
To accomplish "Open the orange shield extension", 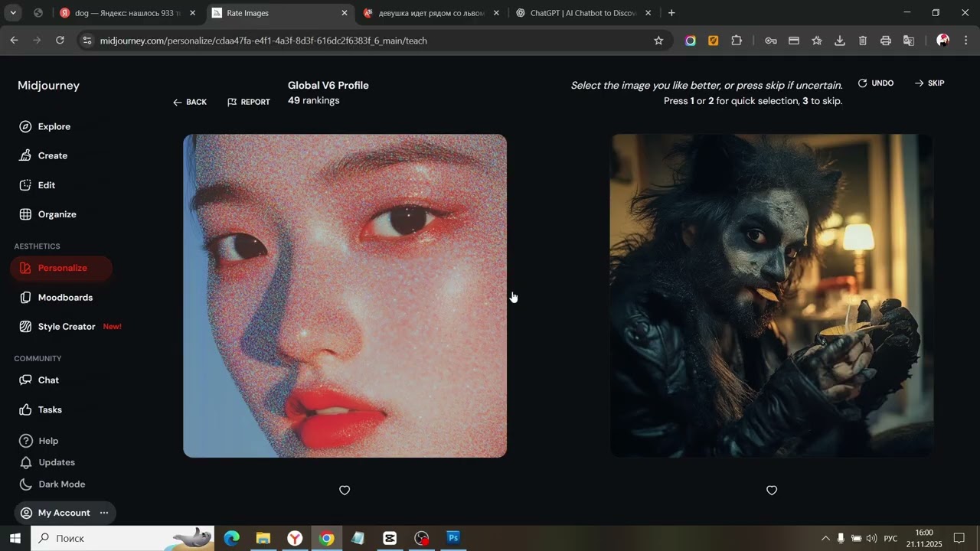I will point(714,41).
